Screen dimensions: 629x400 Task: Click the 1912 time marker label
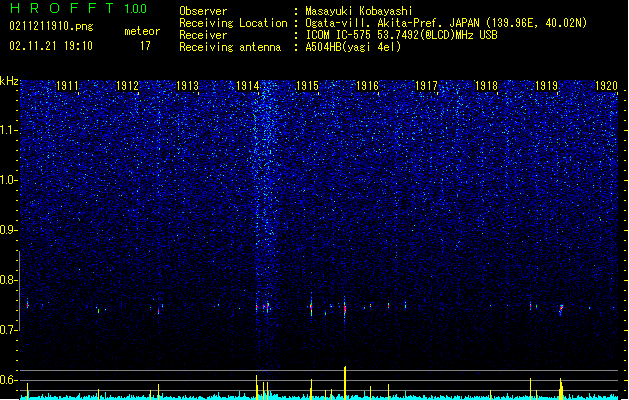coord(127,86)
